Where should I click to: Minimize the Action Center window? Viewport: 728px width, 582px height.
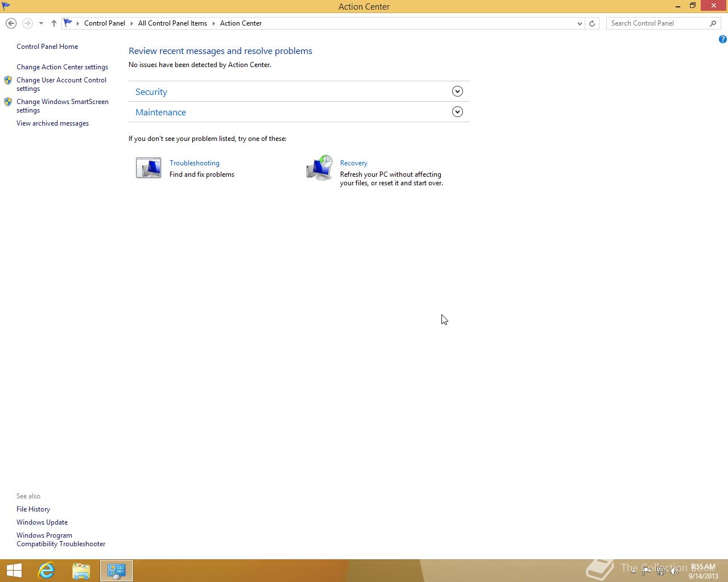coord(678,6)
